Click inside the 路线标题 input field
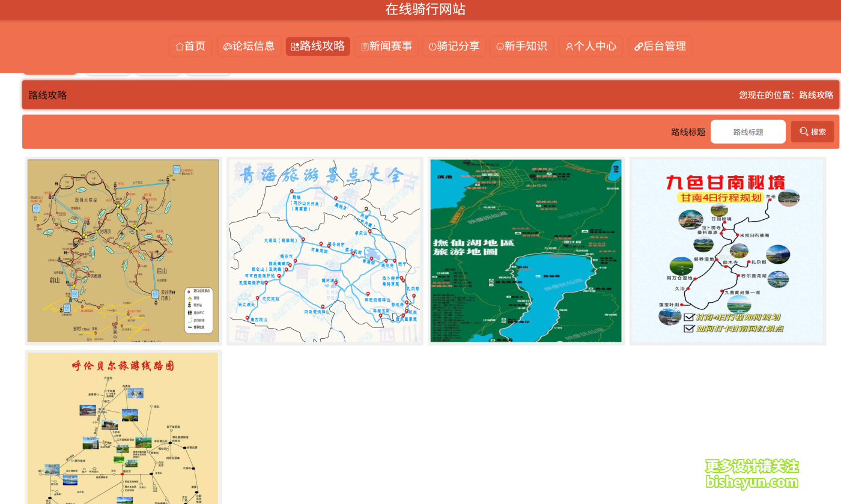Screen dimensions: 841x504 (x=748, y=132)
